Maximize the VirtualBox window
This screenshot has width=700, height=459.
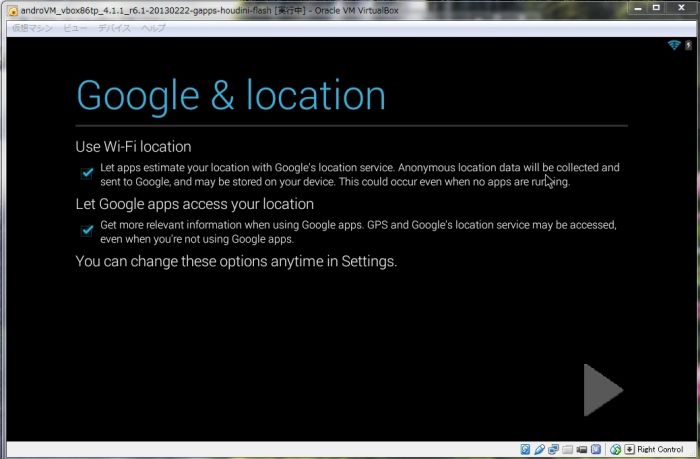(x=656, y=8)
